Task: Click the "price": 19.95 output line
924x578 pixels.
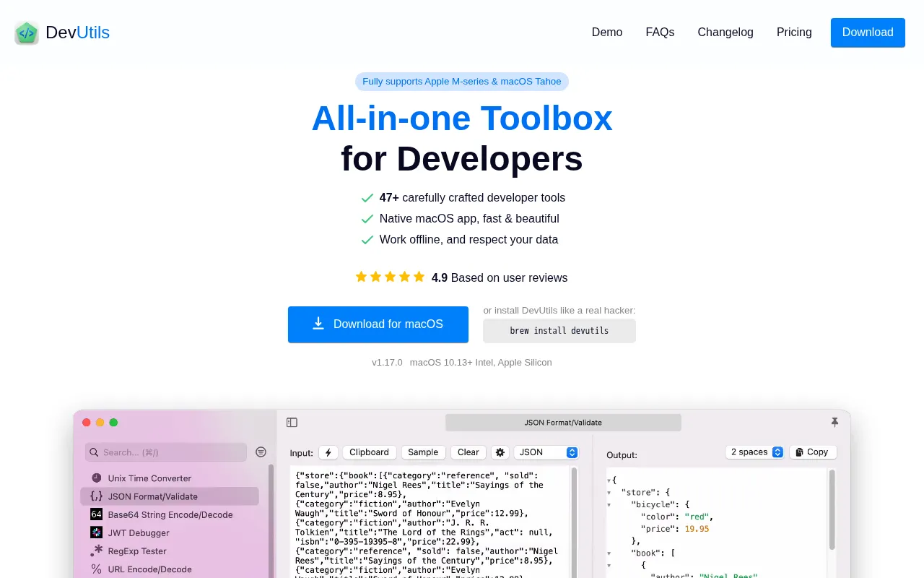Action: pos(675,529)
